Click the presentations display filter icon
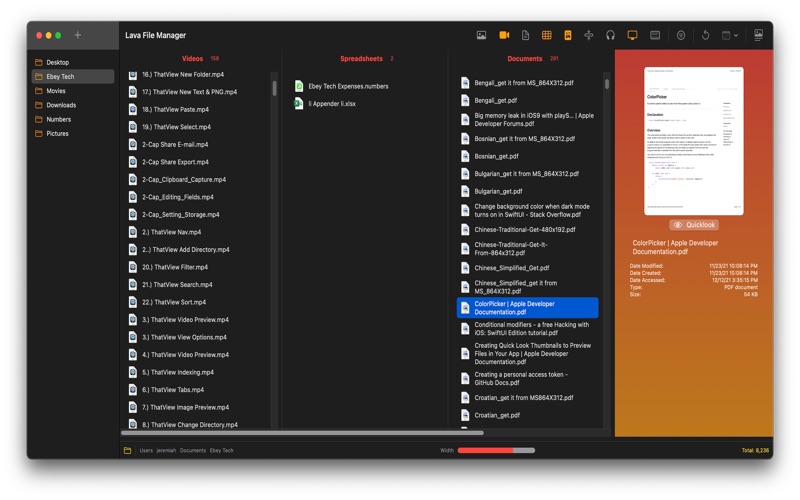Screen dimensions: 800x500 click(632, 35)
